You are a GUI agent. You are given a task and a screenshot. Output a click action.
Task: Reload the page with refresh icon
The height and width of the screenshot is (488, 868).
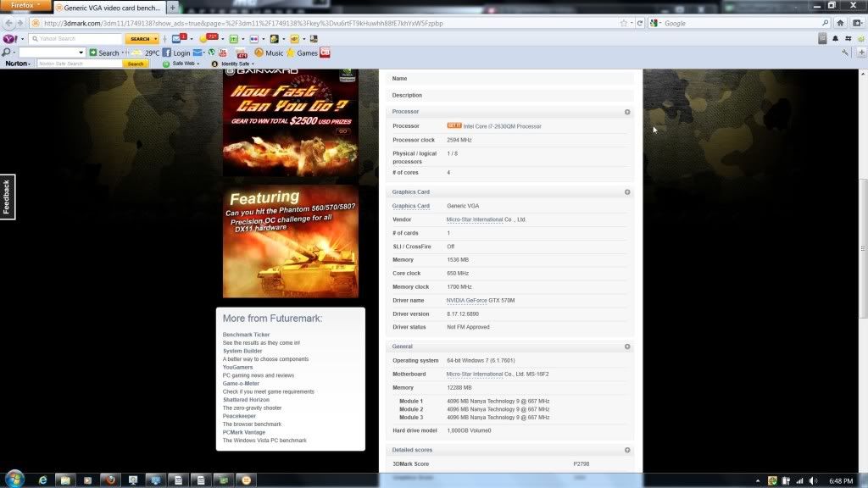[x=640, y=23]
